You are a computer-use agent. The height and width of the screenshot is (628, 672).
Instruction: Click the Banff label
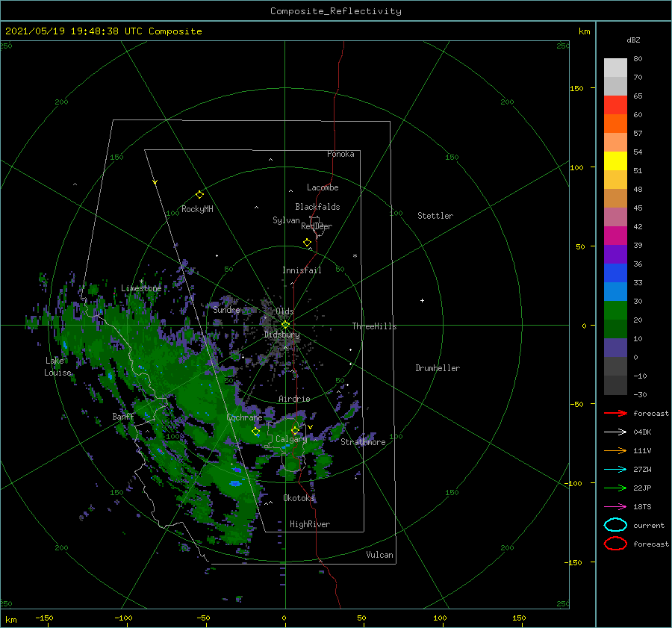(123, 417)
